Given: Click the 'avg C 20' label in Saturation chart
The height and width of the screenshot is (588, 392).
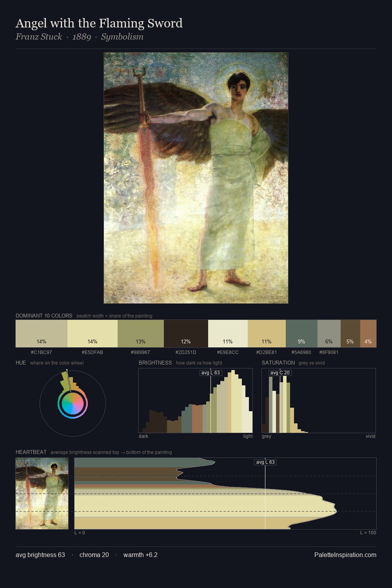Looking at the screenshot, I should pos(280,373).
